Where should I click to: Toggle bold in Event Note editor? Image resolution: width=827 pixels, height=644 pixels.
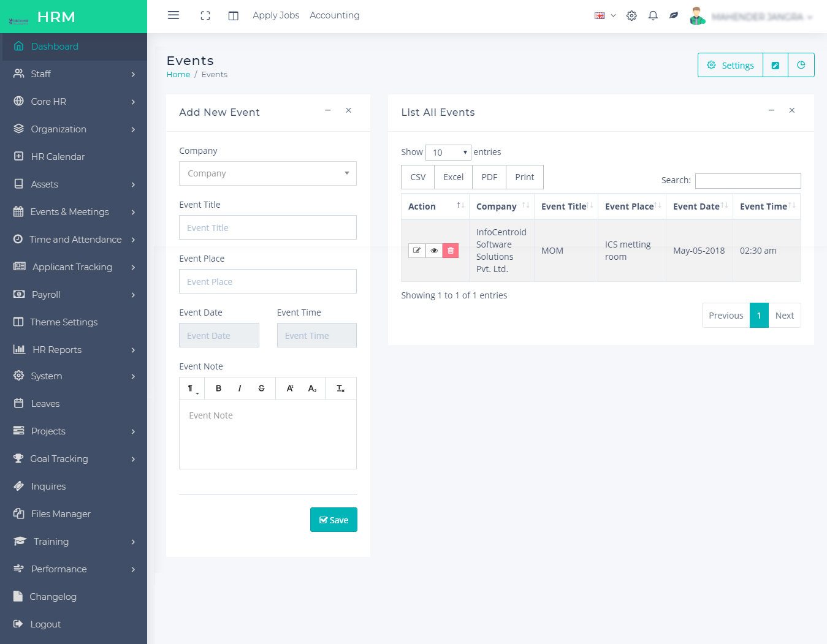(218, 388)
